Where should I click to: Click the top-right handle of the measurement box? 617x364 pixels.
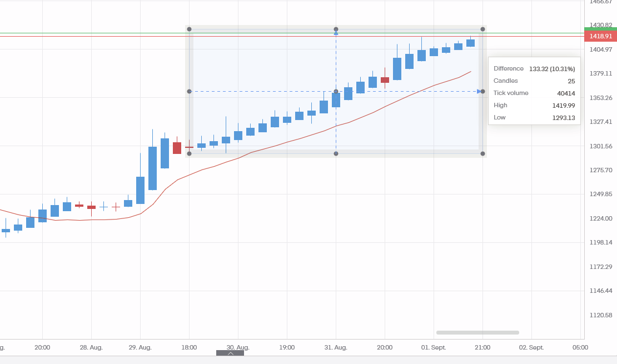pyautogui.click(x=482, y=29)
